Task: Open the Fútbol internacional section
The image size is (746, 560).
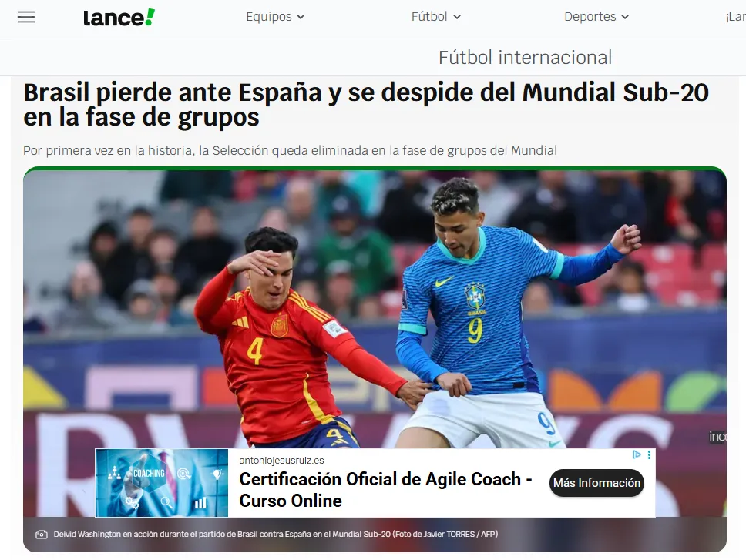Action: point(525,58)
